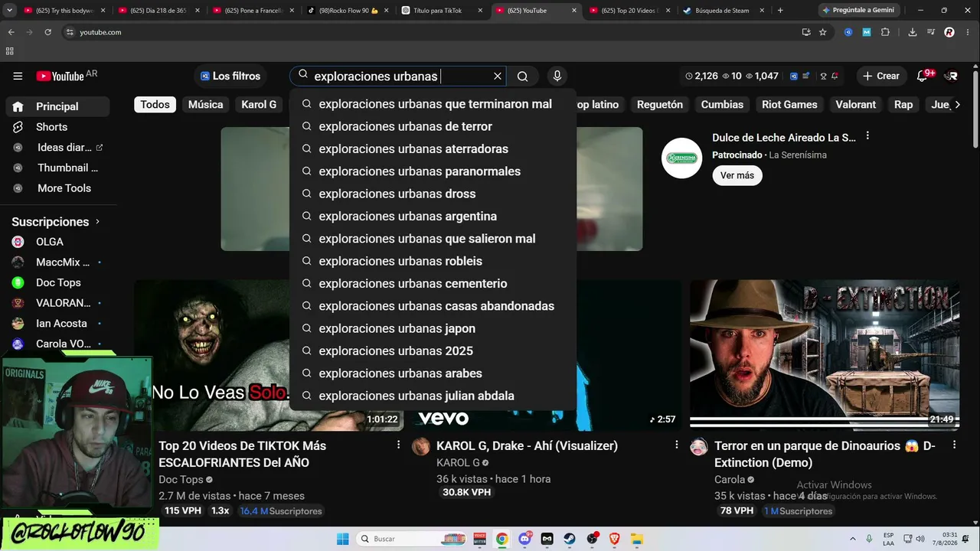Select suggestion 'exploraciones urbanas que terminaron mal'

[x=433, y=104]
